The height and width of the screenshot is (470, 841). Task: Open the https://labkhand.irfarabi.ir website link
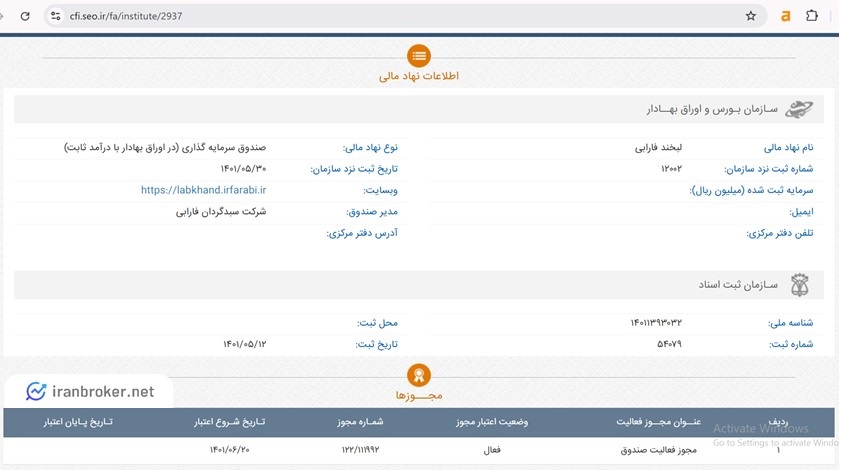coord(203,190)
